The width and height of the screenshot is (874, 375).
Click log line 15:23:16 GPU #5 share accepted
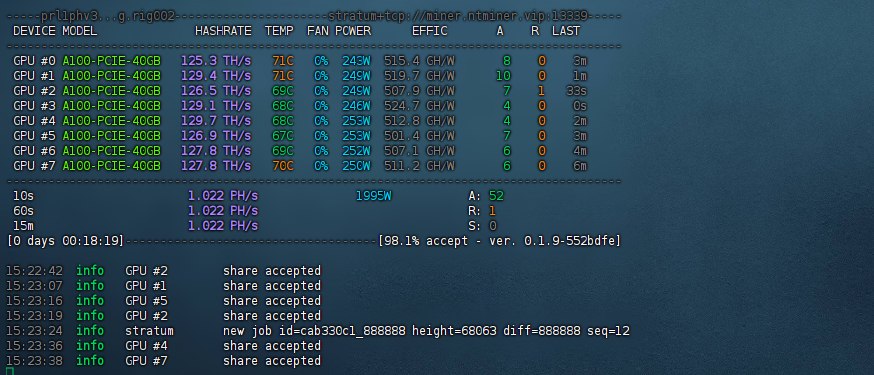click(163, 301)
